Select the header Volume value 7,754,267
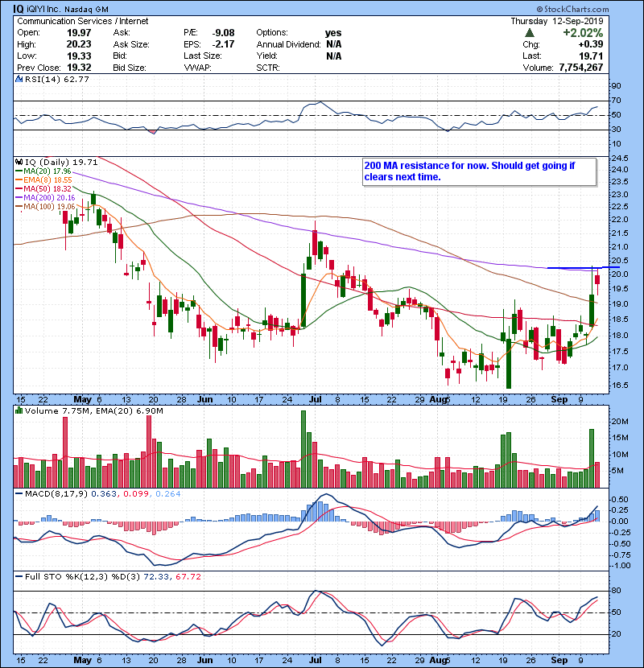Screen dimensions: 644x668 [x=581, y=68]
